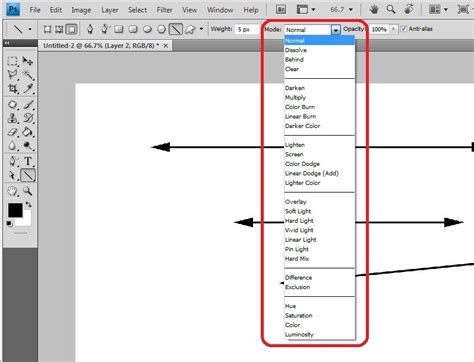Select the Crop tool

[x=12, y=89]
